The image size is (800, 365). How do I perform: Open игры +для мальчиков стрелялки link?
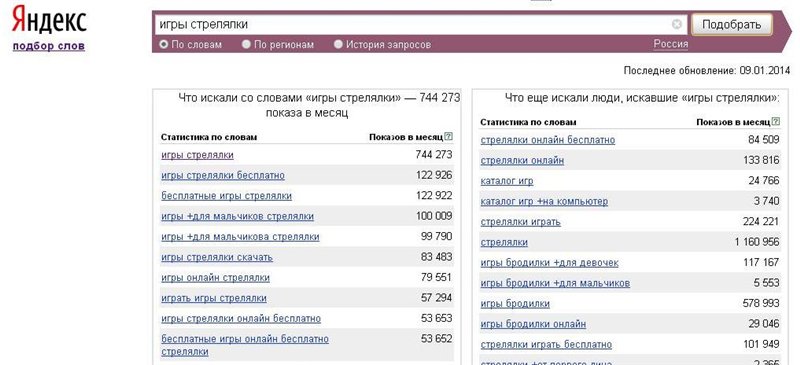click(x=237, y=216)
